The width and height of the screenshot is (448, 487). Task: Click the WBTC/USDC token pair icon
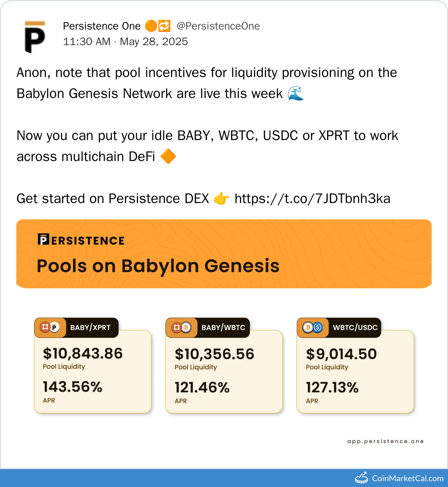pos(313,328)
